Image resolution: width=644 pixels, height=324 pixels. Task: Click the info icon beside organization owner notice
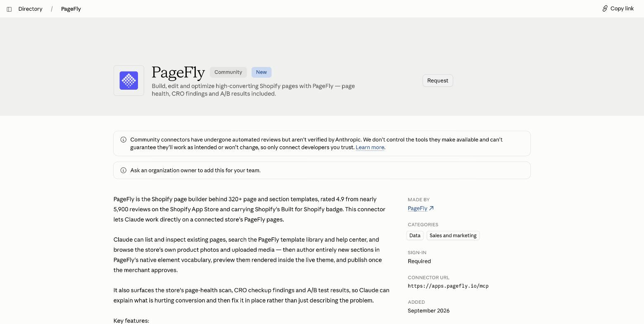123,170
